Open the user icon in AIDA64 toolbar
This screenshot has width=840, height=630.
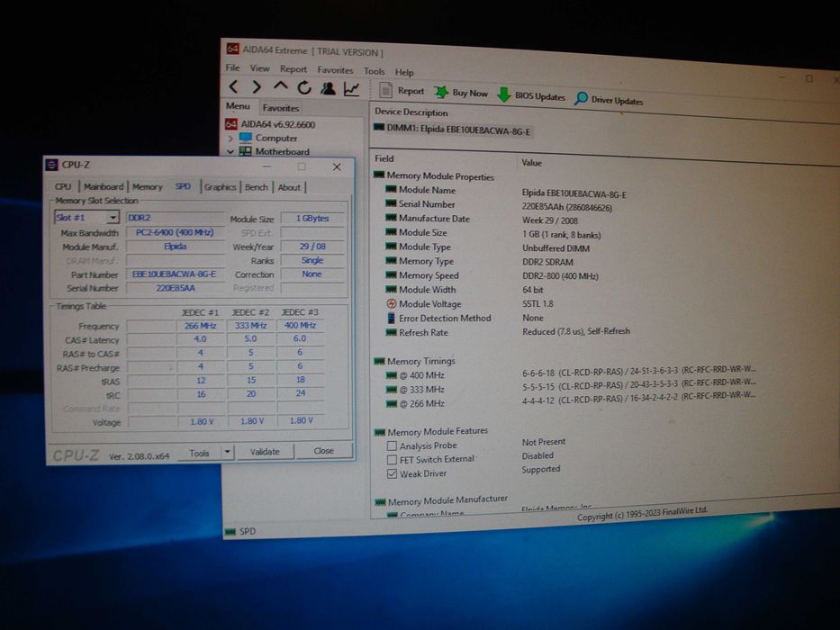point(328,88)
